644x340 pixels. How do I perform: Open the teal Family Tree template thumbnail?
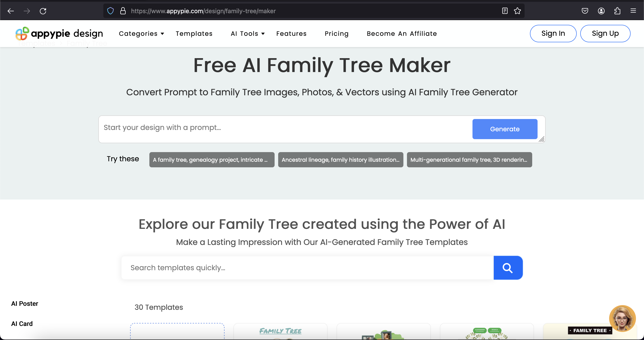(x=280, y=331)
